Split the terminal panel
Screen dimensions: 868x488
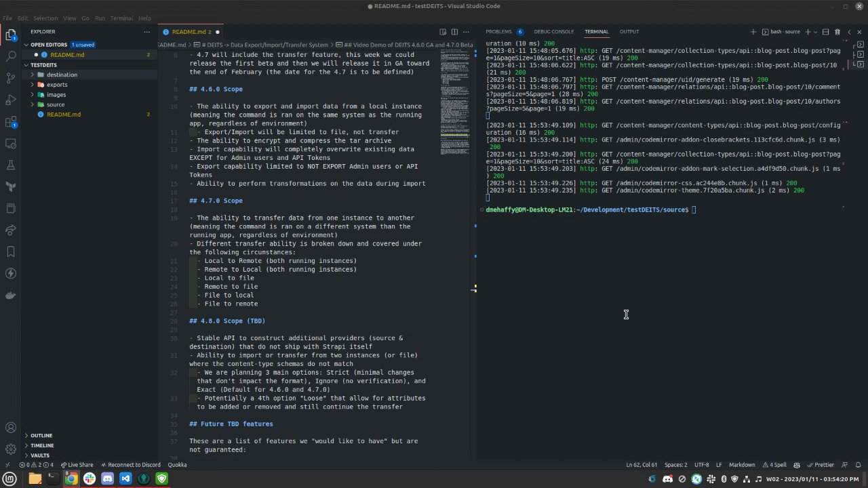tap(825, 32)
